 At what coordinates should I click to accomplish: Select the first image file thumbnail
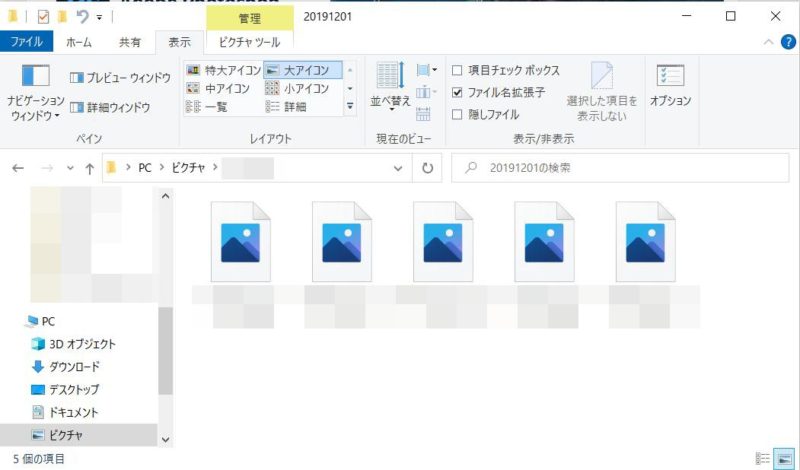click(240, 241)
